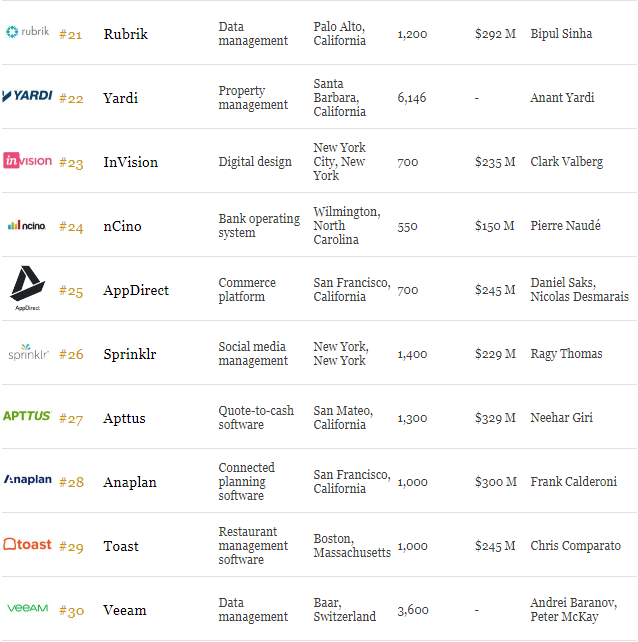Click CEO name Chris Comparato

coord(575,546)
